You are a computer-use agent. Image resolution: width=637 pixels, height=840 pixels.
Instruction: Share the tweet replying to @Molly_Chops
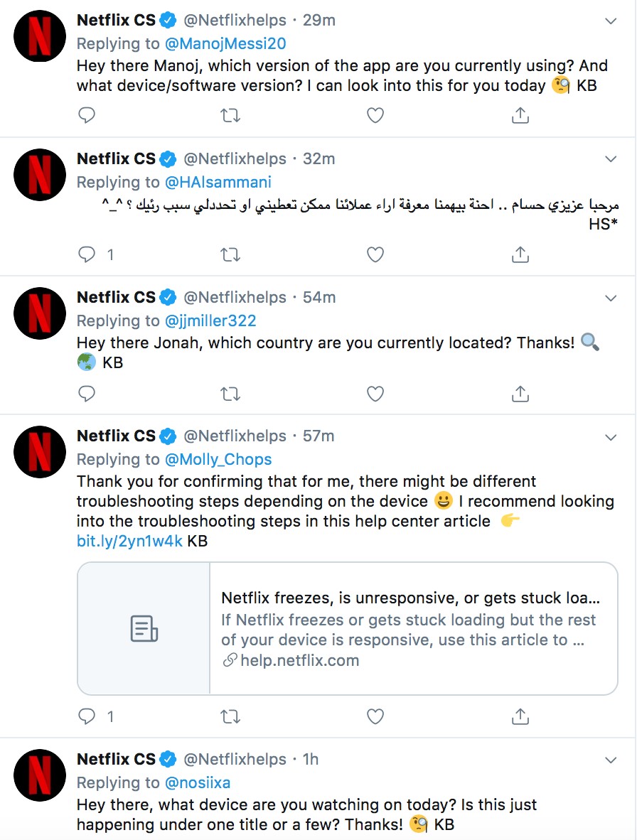520,716
